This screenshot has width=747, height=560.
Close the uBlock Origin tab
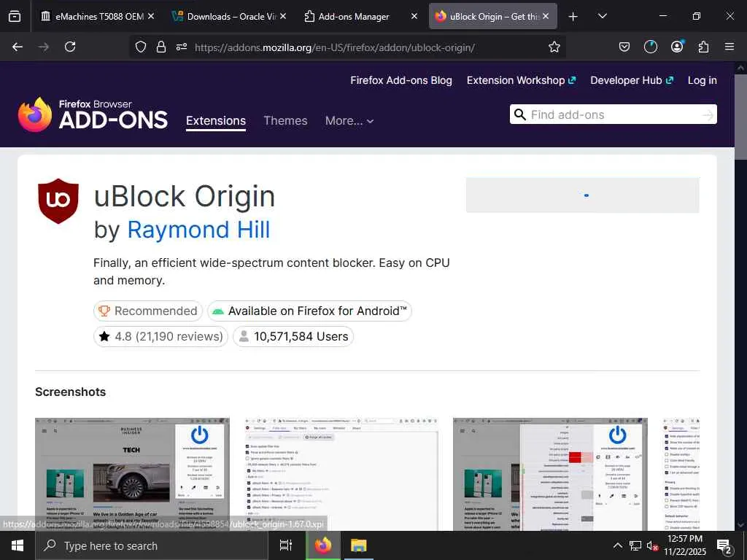pos(546,16)
